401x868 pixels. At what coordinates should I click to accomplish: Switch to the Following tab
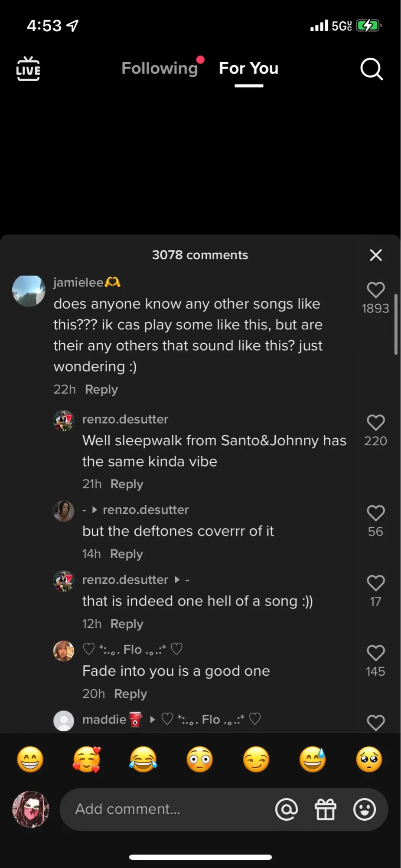(160, 68)
